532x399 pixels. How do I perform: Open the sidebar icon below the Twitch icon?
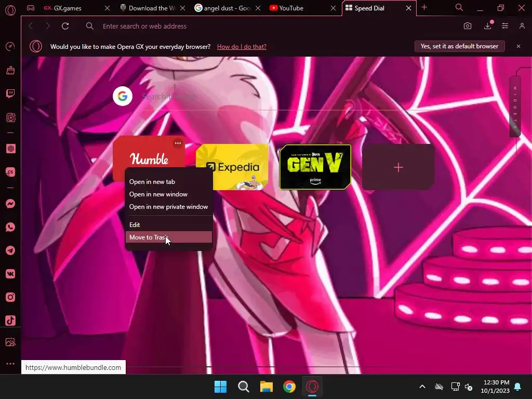[10, 117]
